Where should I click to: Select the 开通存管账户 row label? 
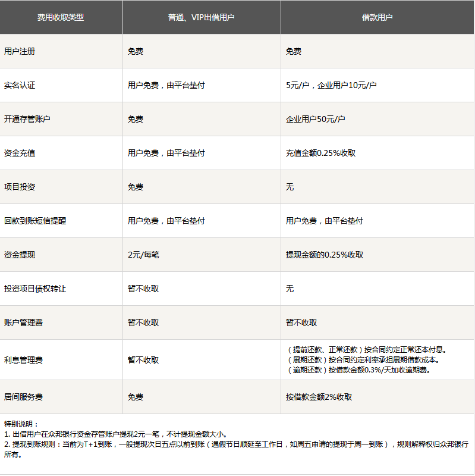[27, 119]
